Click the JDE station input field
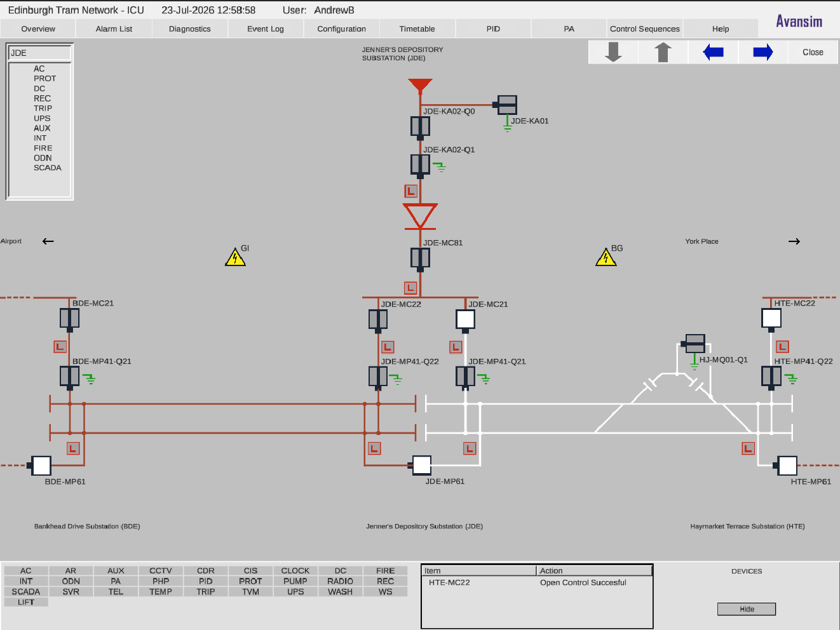The height and width of the screenshot is (630, 840). [x=39, y=53]
